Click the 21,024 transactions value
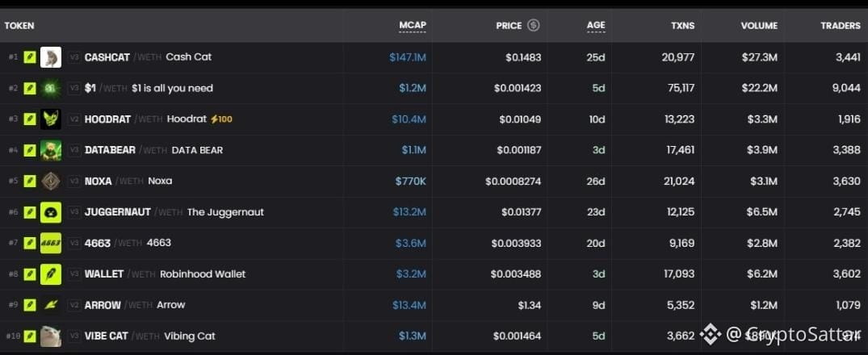868x355 pixels. coord(679,181)
